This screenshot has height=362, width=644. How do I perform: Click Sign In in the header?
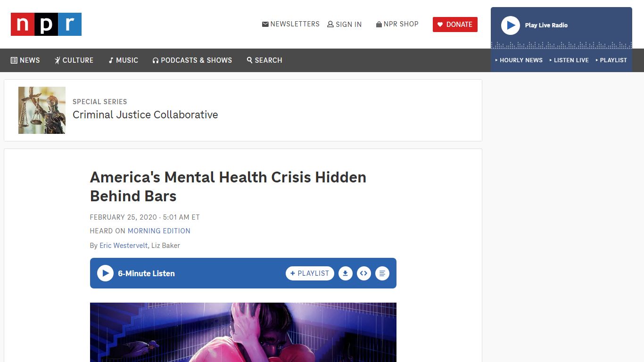(x=345, y=25)
